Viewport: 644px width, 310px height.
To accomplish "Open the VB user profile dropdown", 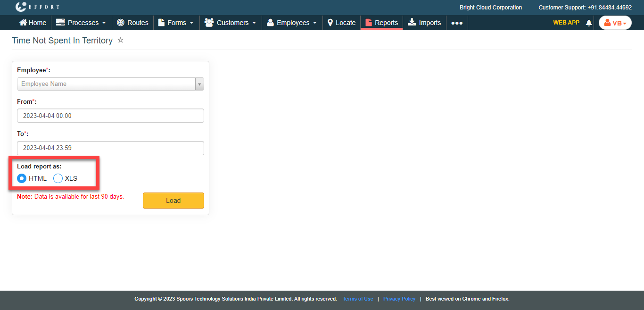I will tap(615, 23).
